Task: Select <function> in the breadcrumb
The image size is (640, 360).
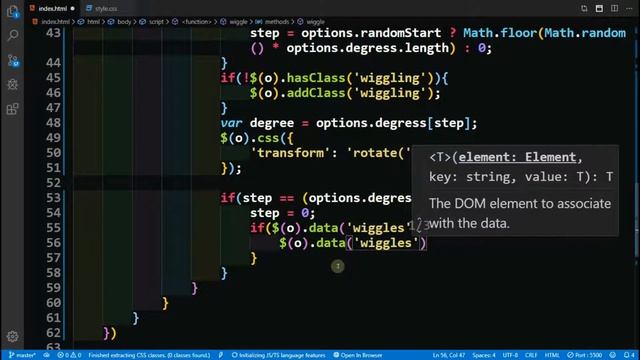Action: 196,22
